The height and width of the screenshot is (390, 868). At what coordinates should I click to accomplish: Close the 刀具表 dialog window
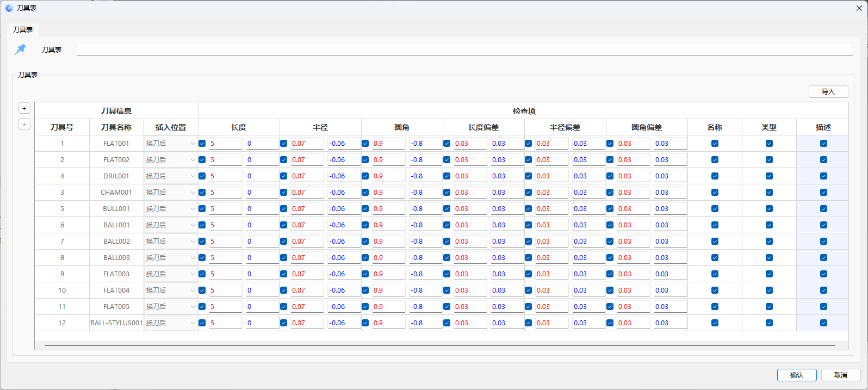pyautogui.click(x=859, y=8)
